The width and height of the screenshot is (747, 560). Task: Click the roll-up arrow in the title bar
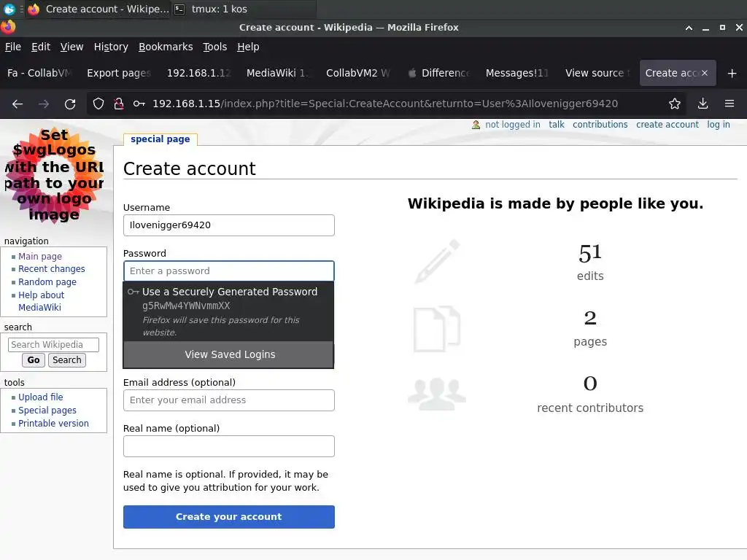click(x=689, y=28)
